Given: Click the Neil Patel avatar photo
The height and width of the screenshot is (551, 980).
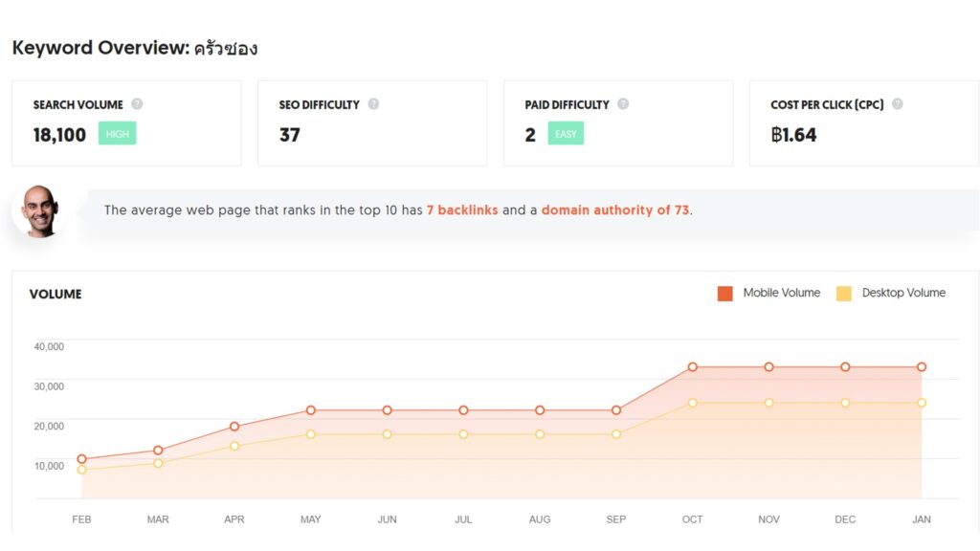Looking at the screenshot, I should click(x=39, y=211).
